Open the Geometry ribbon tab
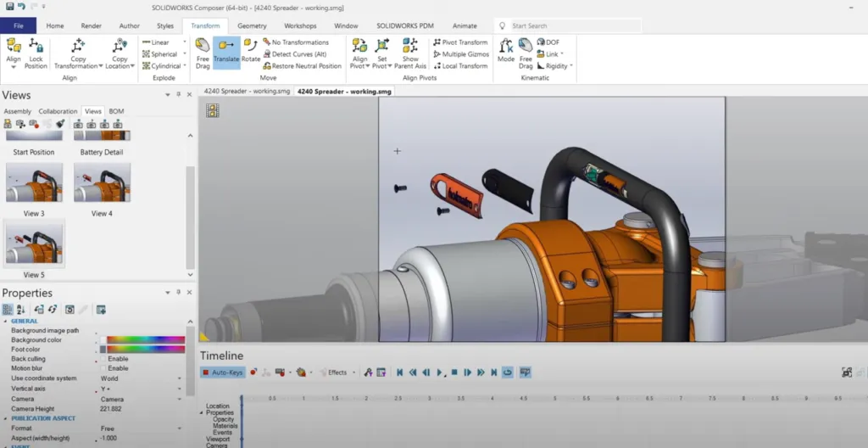Screen dimensions: 868x448 (x=252, y=26)
